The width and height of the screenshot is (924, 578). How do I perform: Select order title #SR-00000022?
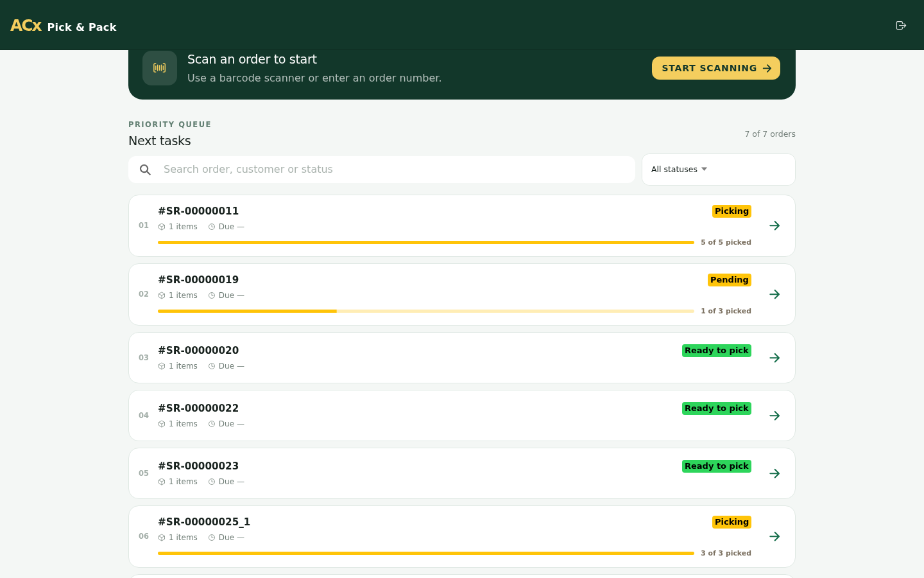pyautogui.click(x=198, y=408)
